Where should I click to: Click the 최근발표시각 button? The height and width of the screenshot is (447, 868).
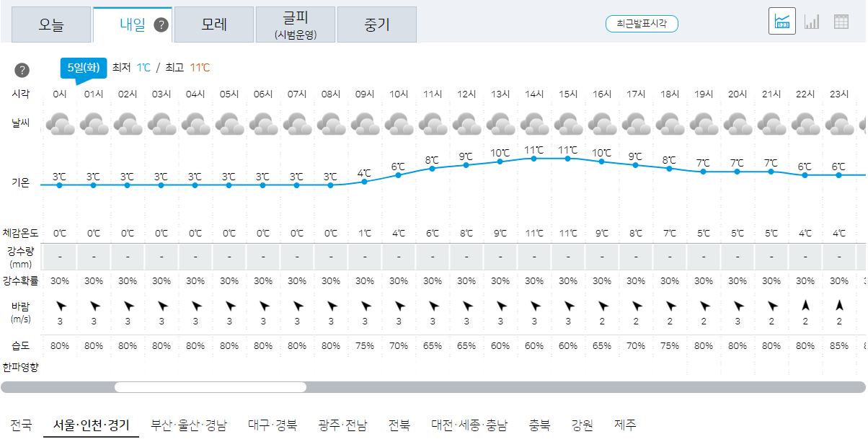click(641, 23)
